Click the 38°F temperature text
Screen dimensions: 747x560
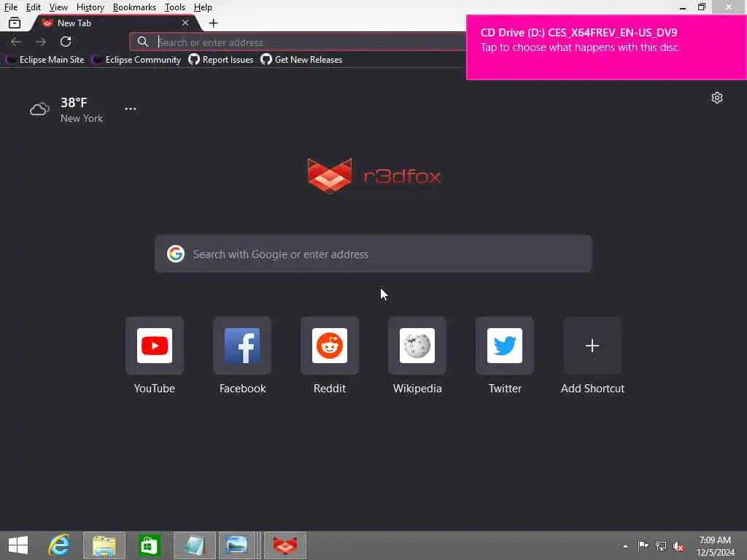point(74,102)
